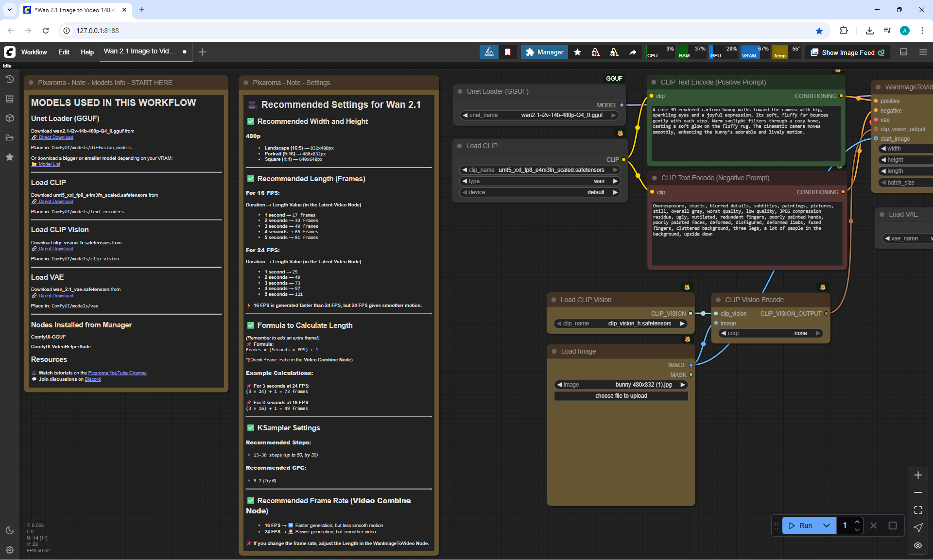Open Pixaroma YouTube Channel link

tap(117, 373)
